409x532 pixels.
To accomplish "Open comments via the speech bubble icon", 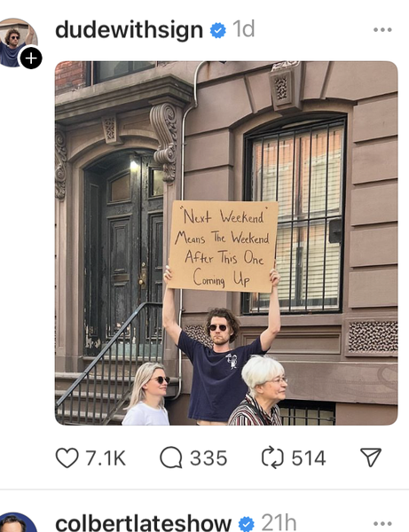I will [171, 458].
